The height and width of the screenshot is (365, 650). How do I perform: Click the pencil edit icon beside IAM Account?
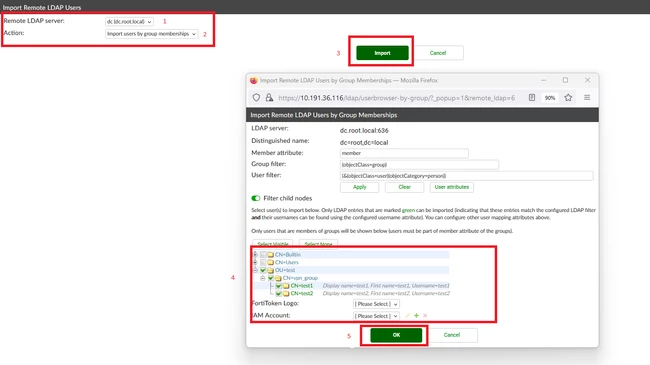pyautogui.click(x=407, y=316)
